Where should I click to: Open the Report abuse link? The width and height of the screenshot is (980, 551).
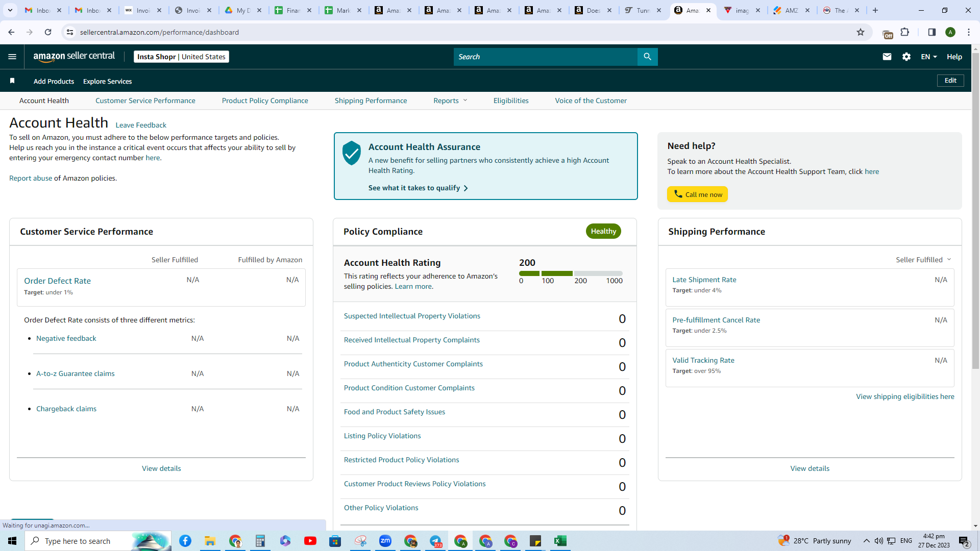(31, 178)
